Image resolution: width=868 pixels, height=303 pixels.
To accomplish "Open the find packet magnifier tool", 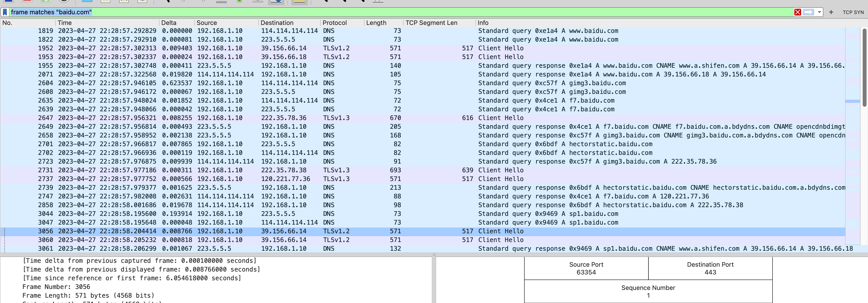I will point(168,2).
